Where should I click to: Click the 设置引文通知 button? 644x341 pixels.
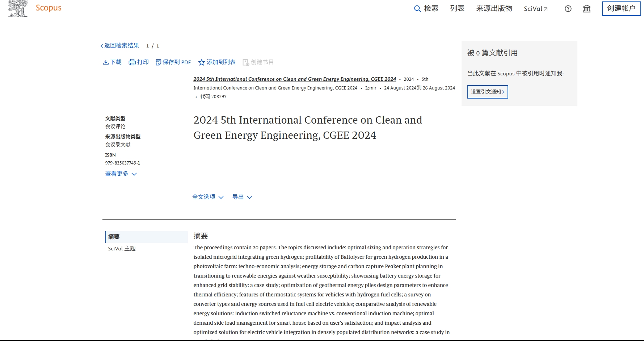(x=488, y=92)
